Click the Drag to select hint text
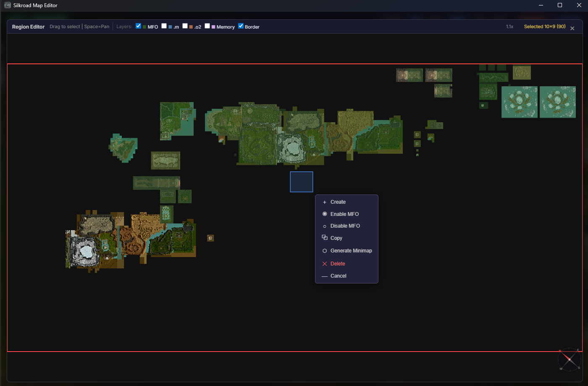This screenshot has height=386, width=588. point(65,26)
